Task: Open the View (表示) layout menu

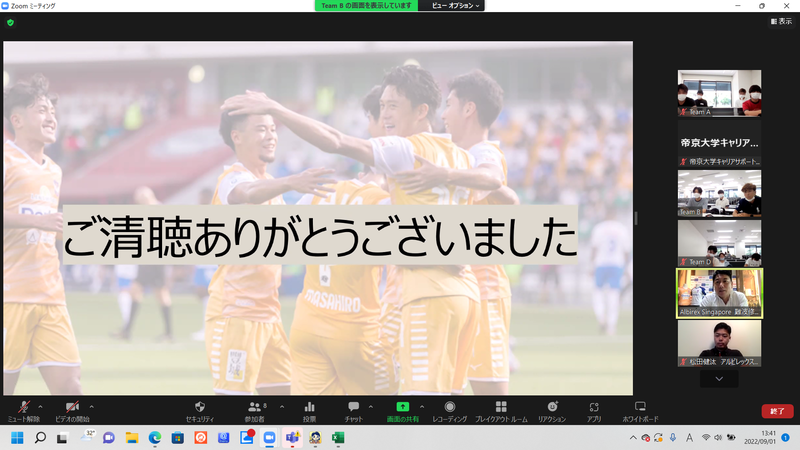Action: pos(781,21)
